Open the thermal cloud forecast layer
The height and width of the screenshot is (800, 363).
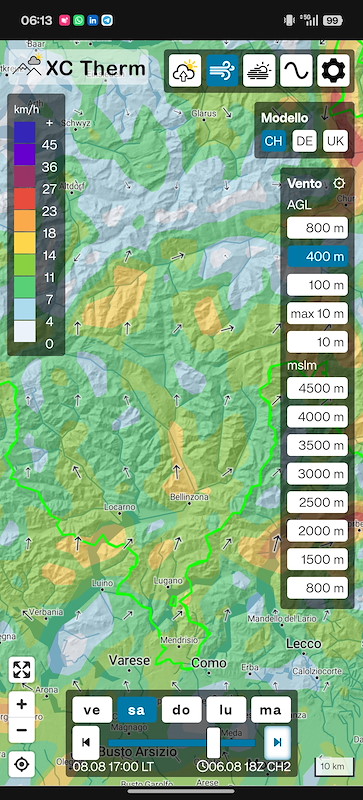pos(185,71)
